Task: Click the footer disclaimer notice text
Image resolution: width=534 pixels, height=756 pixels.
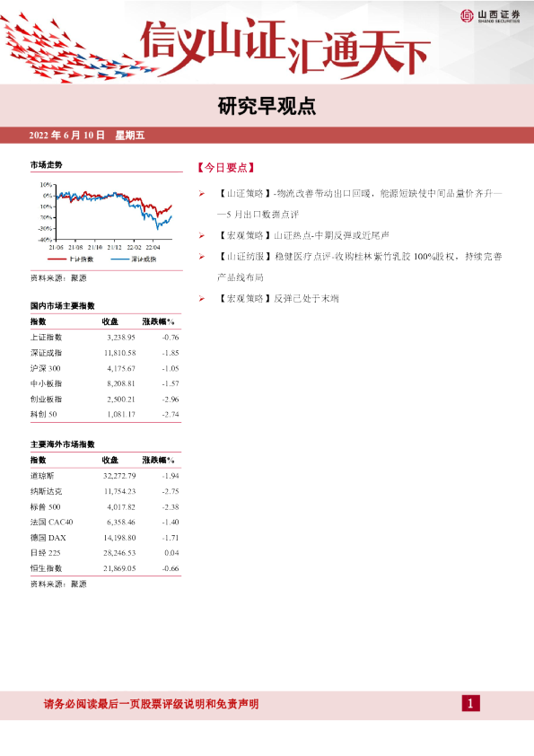Action: (x=152, y=704)
